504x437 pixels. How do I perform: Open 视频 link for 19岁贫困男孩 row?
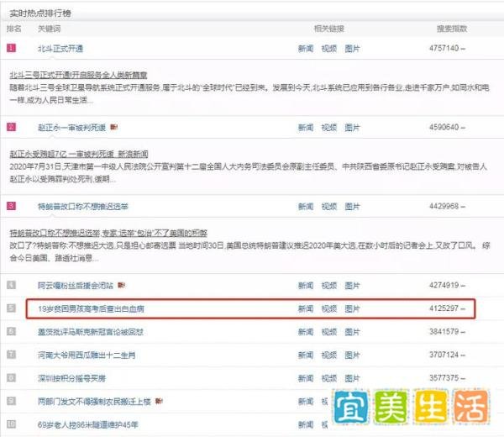329,309
